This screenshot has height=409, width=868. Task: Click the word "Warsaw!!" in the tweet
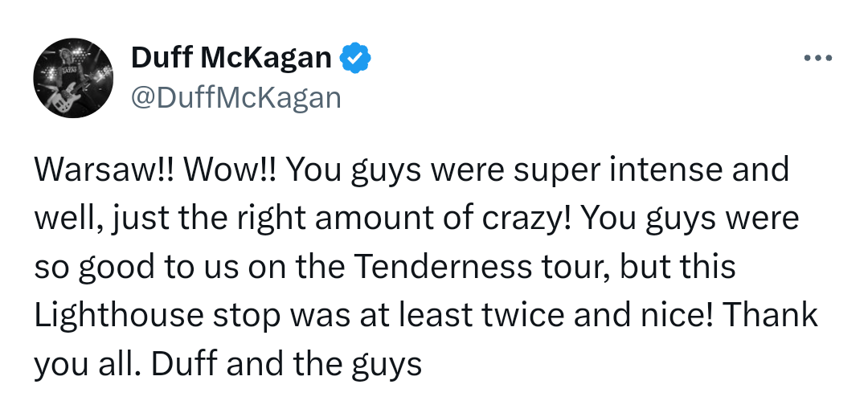(104, 170)
